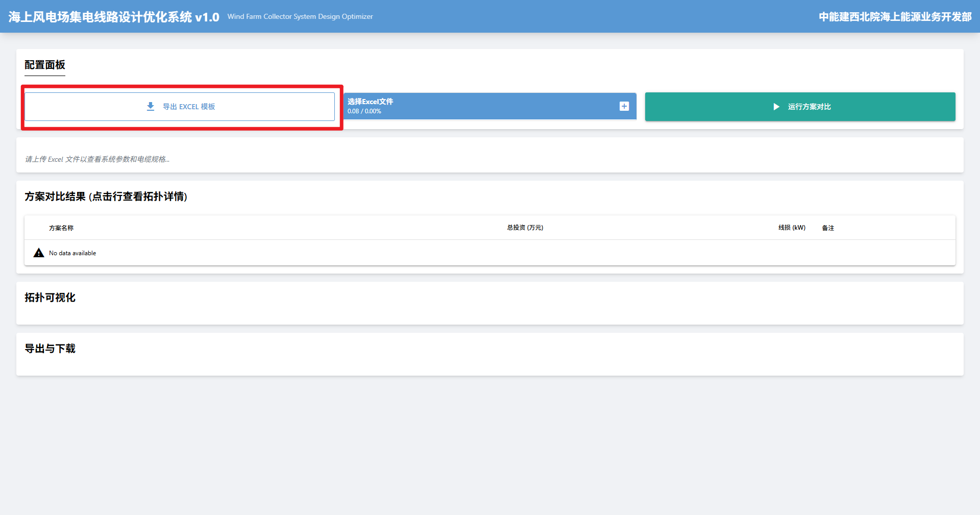
Task: Click the 中能建西北院海上能源业务开发部 header text
Action: pos(895,17)
